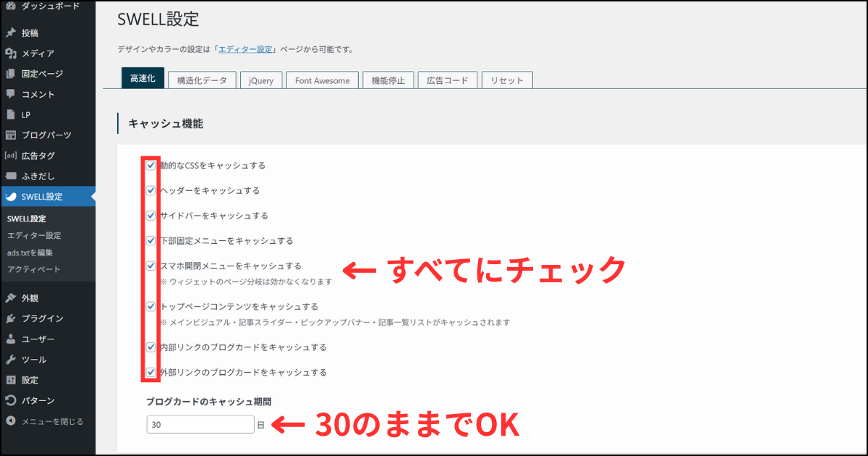
Task: Click the Dashboard gauge icon in sidebar
Action: pos(11,6)
